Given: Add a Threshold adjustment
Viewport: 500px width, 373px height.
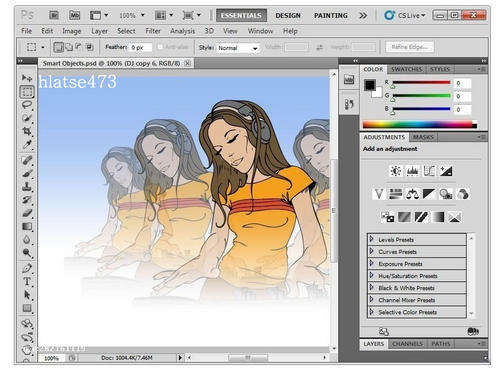Looking at the screenshot, I should coord(421,217).
